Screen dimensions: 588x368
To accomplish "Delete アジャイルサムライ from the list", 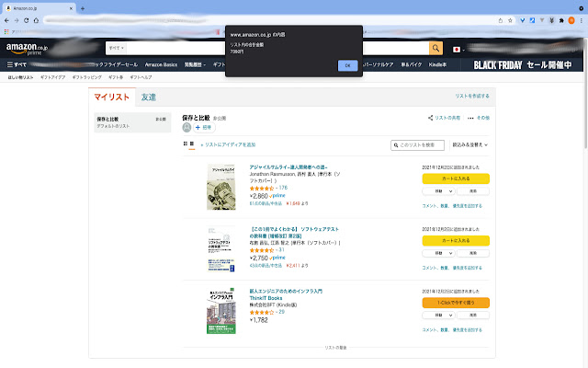I will (x=473, y=191).
